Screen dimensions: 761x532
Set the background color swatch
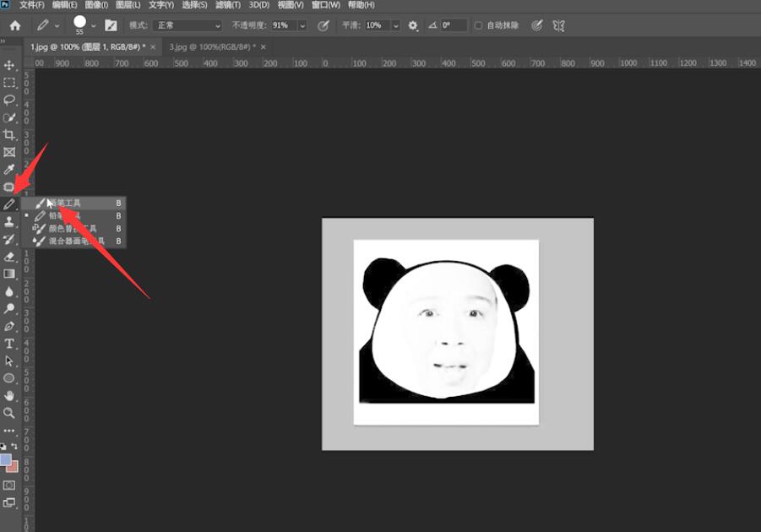click(14, 467)
